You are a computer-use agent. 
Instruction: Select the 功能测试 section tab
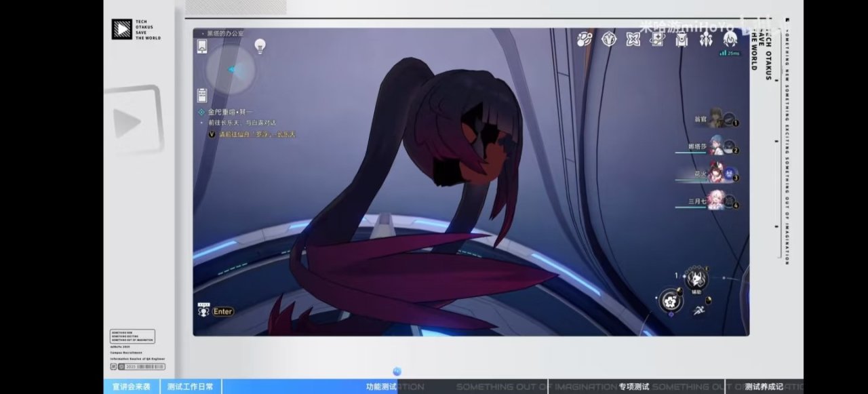tap(381, 387)
